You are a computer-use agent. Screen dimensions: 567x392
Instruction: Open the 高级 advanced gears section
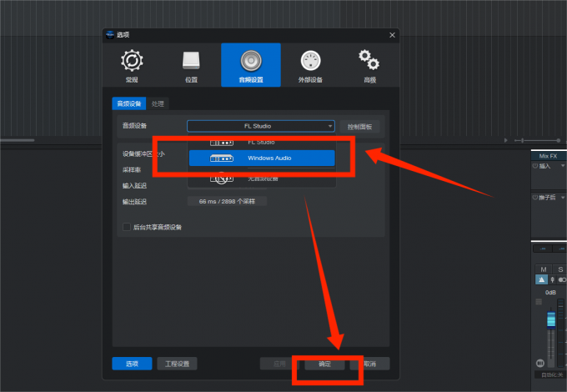369,65
